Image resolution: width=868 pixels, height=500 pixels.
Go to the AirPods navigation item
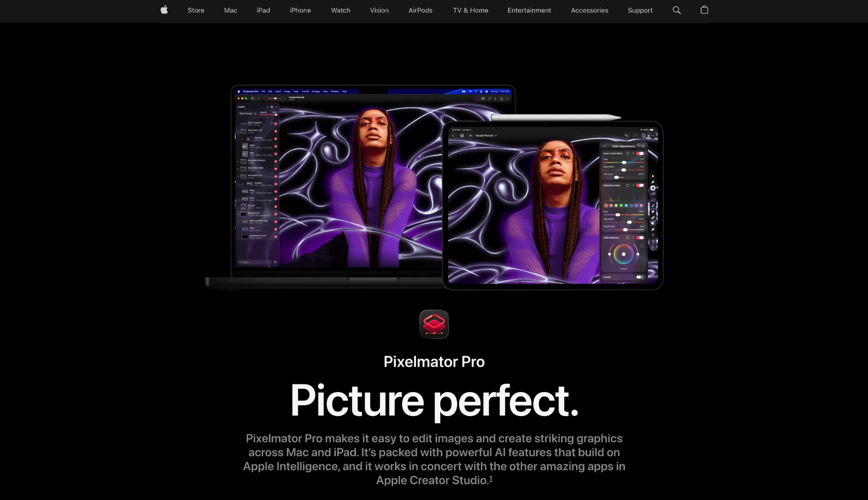click(420, 10)
